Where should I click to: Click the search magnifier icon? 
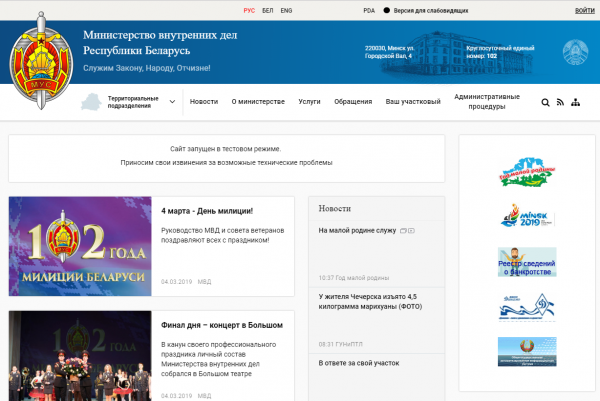[545, 102]
